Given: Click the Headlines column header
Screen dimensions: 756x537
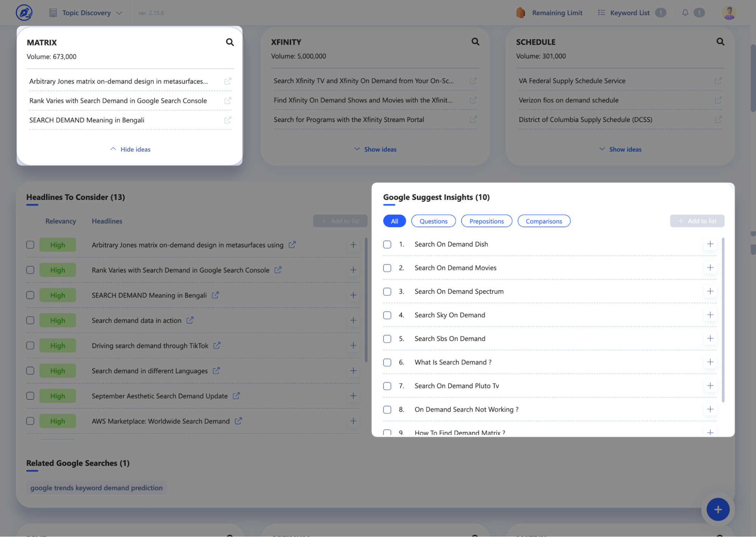Looking at the screenshot, I should pyautogui.click(x=107, y=221).
